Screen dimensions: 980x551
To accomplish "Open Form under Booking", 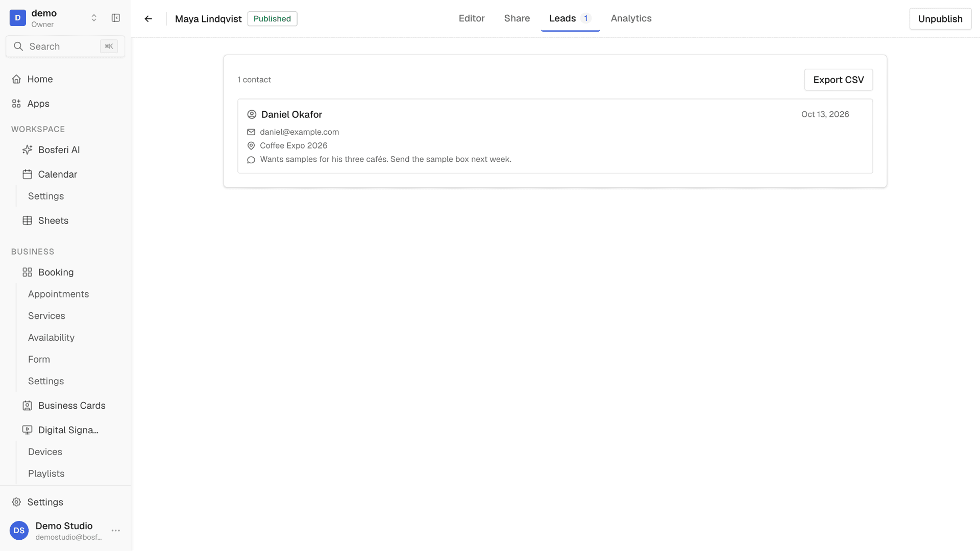I will pos(39,359).
